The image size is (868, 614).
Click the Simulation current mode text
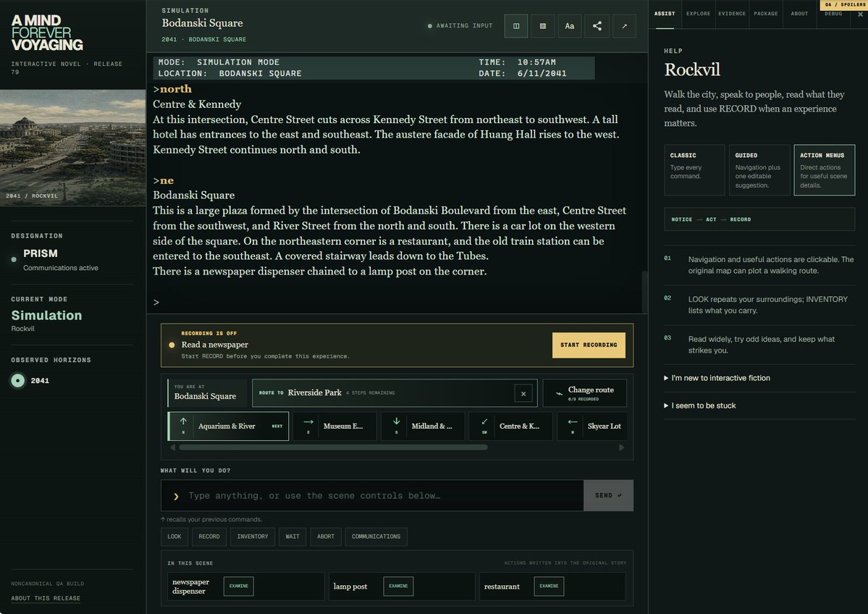tap(46, 315)
